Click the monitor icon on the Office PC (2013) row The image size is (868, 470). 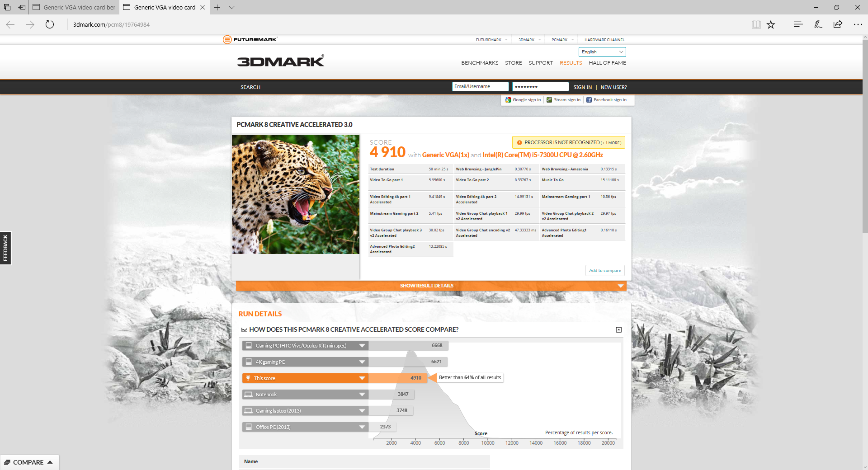[248, 427]
